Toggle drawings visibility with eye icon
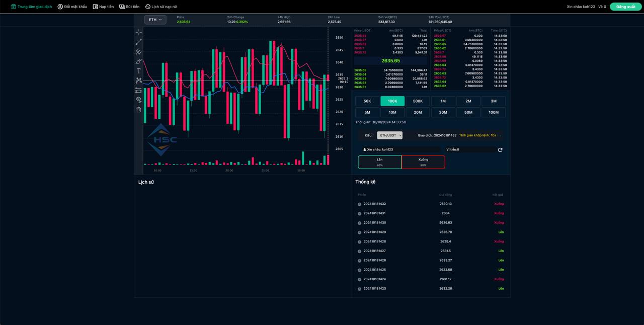The height and width of the screenshot is (325, 644). (x=138, y=100)
